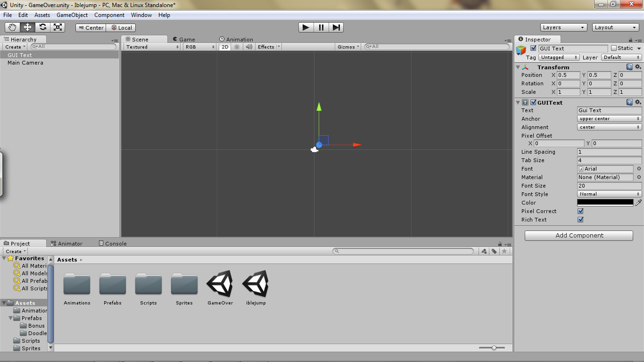
Task: Toggle the GUI Text object active checkbox
Action: pyautogui.click(x=533, y=48)
